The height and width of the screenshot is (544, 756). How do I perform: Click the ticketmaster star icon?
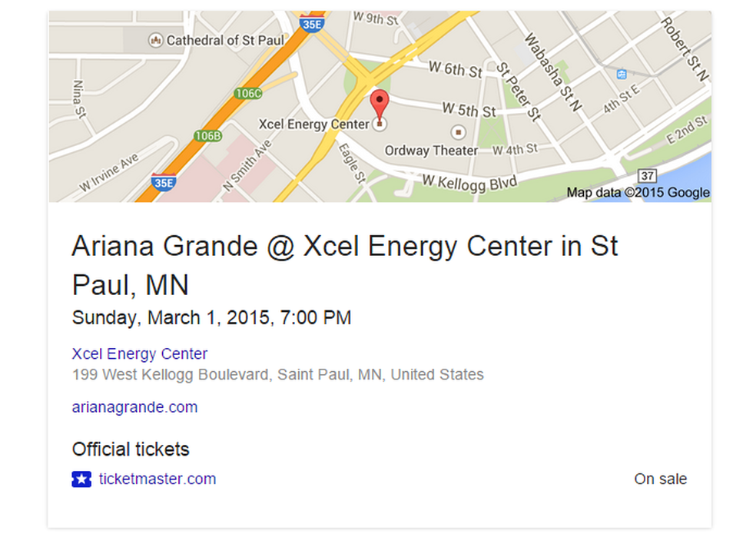click(81, 479)
